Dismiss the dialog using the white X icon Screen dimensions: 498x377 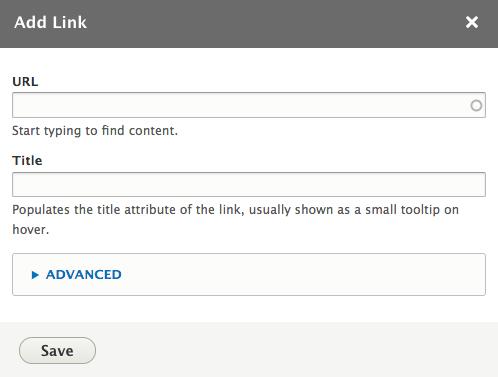coord(472,22)
